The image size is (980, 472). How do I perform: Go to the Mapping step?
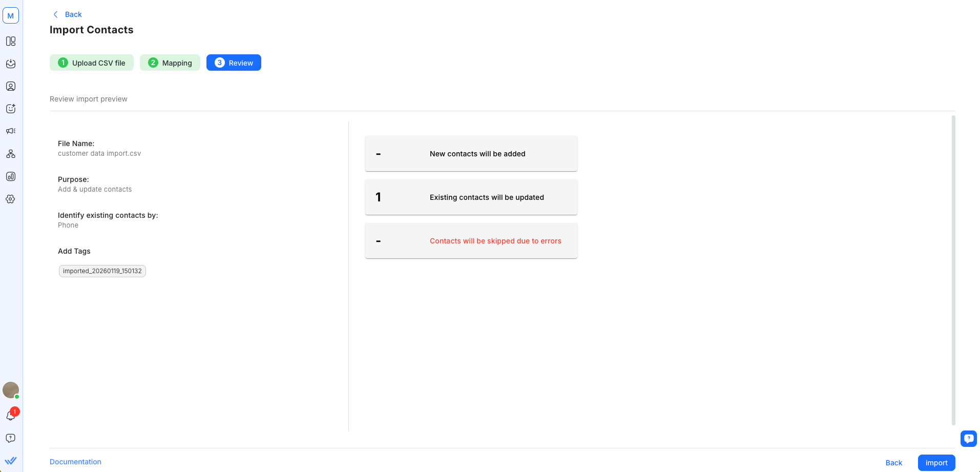tap(170, 63)
